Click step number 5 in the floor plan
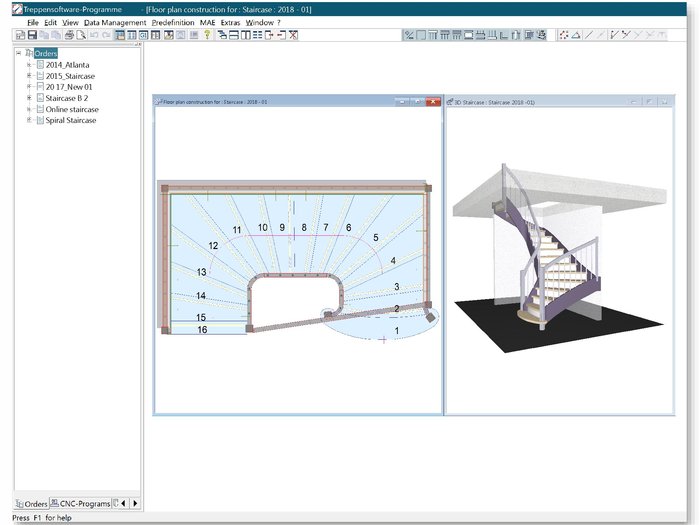Image resolution: width=700 pixels, height=525 pixels. pos(375,238)
